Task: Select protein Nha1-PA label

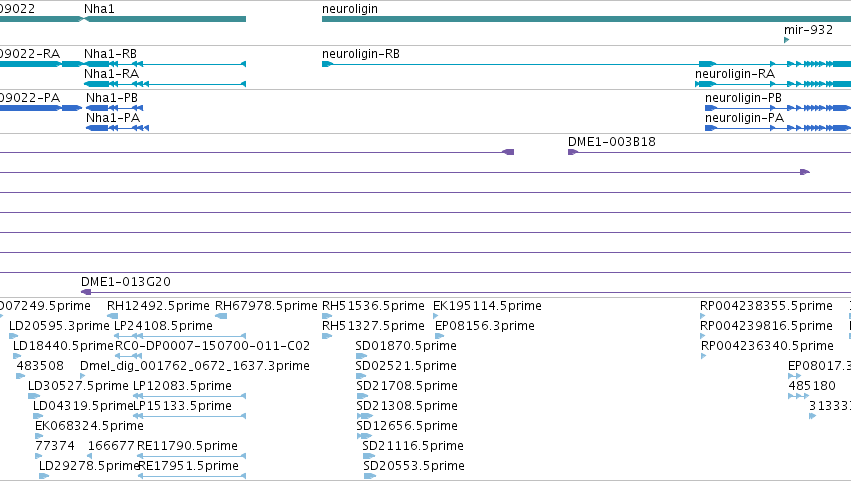Action: click(113, 117)
